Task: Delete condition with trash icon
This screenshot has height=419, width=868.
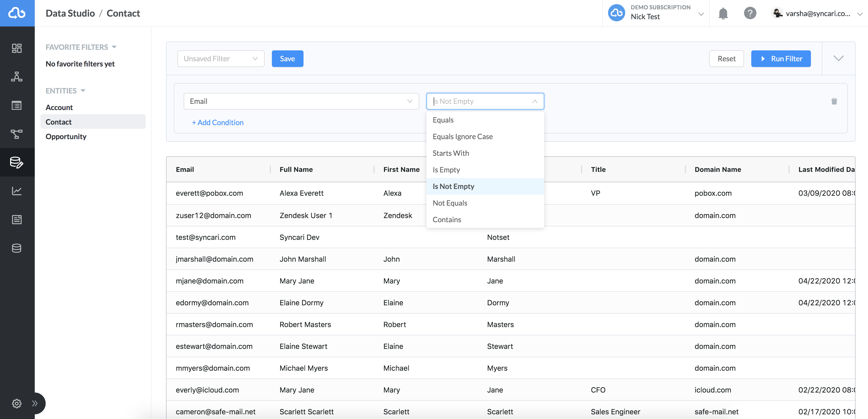Action: coord(834,101)
